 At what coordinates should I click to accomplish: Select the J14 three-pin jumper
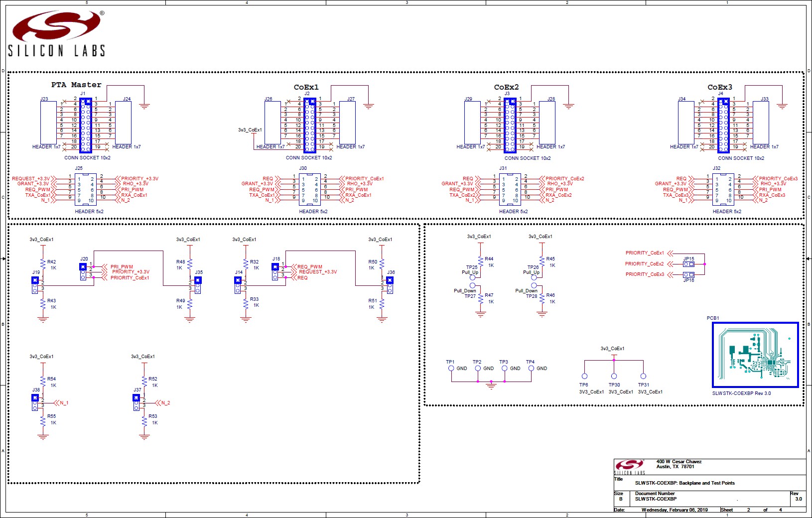click(x=238, y=285)
